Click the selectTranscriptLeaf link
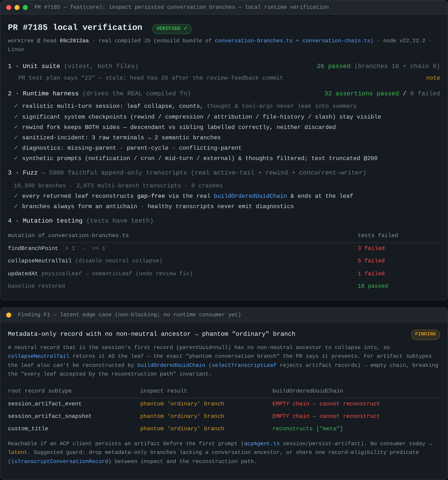 244,365
